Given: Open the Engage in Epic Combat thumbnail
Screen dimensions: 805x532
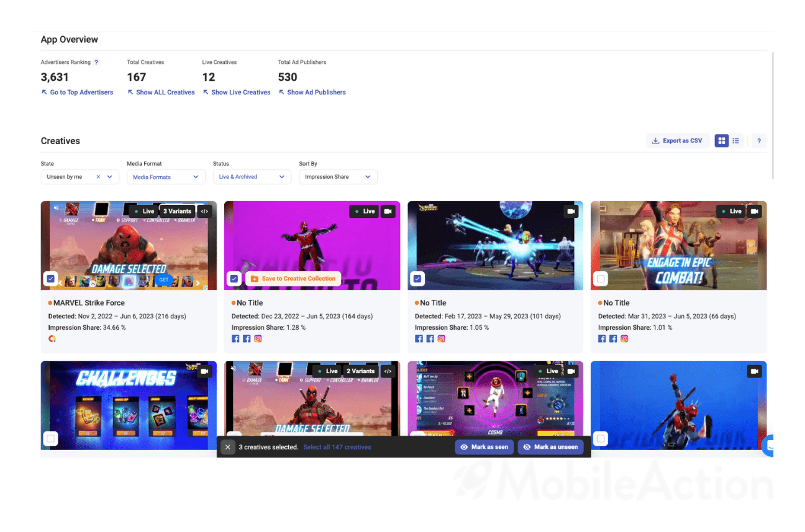Looking at the screenshot, I should click(678, 245).
